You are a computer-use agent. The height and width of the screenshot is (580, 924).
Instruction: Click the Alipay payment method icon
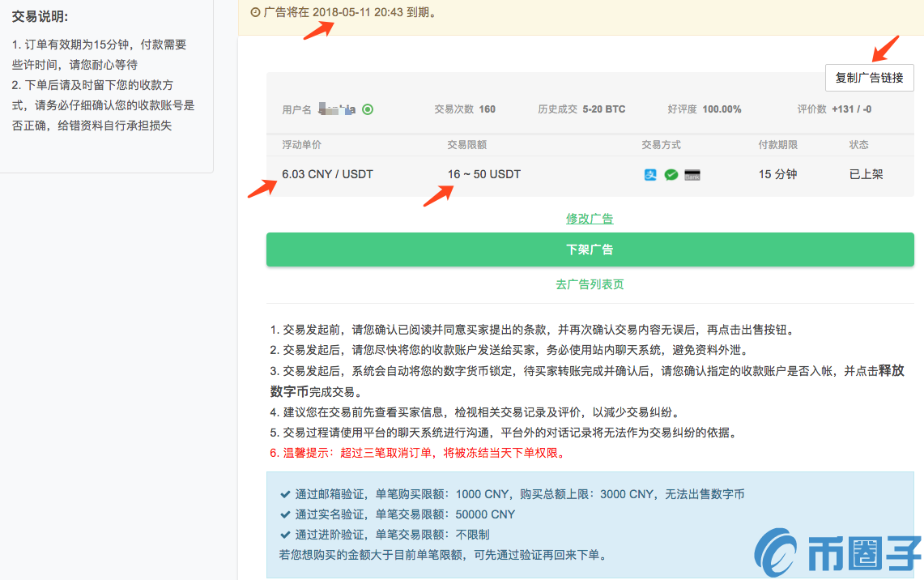pyautogui.click(x=650, y=174)
